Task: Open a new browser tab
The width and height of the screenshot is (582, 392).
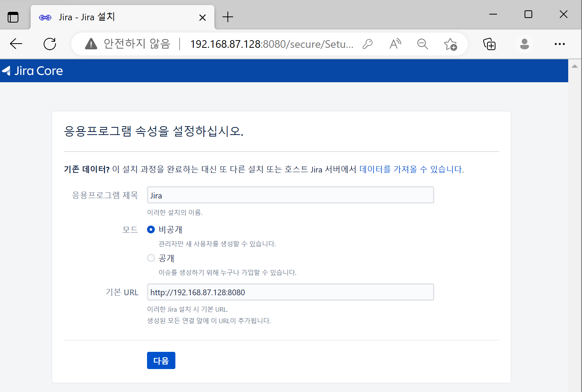Action: tap(228, 17)
